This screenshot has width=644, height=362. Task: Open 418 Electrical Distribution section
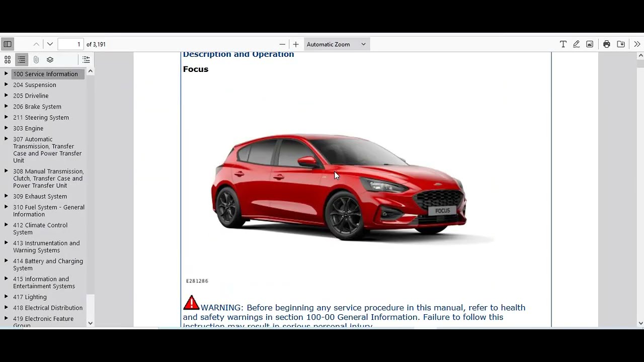coord(48,308)
